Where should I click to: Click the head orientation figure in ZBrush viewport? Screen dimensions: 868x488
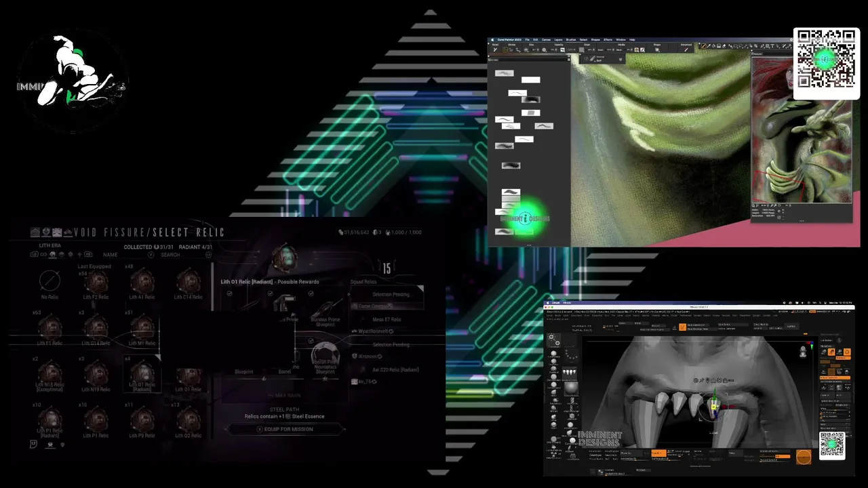[804, 351]
